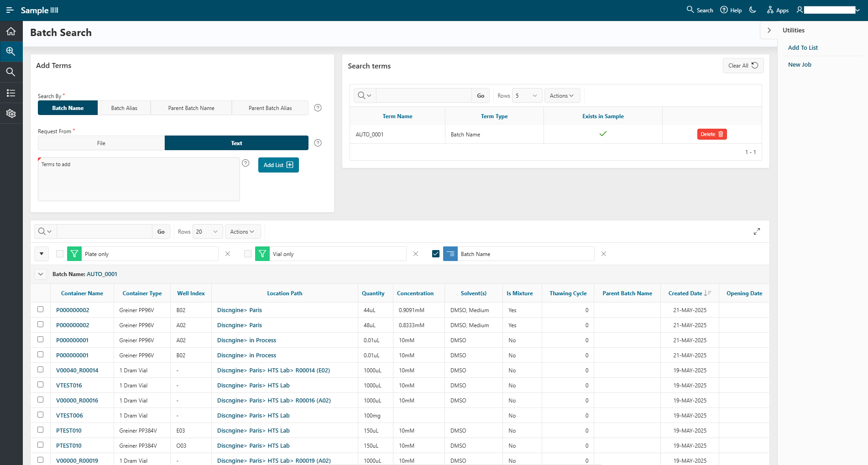Click the results report search input
Viewport: 868px width, 465px height.
coord(105,231)
